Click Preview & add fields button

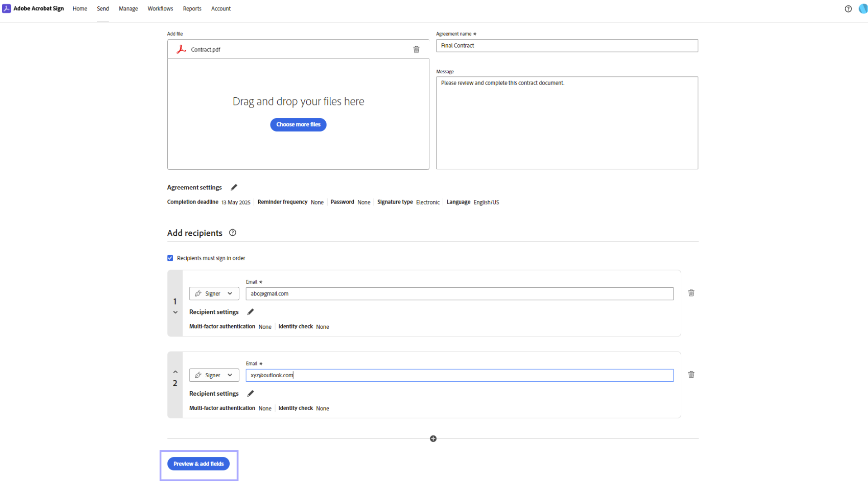[199, 464]
